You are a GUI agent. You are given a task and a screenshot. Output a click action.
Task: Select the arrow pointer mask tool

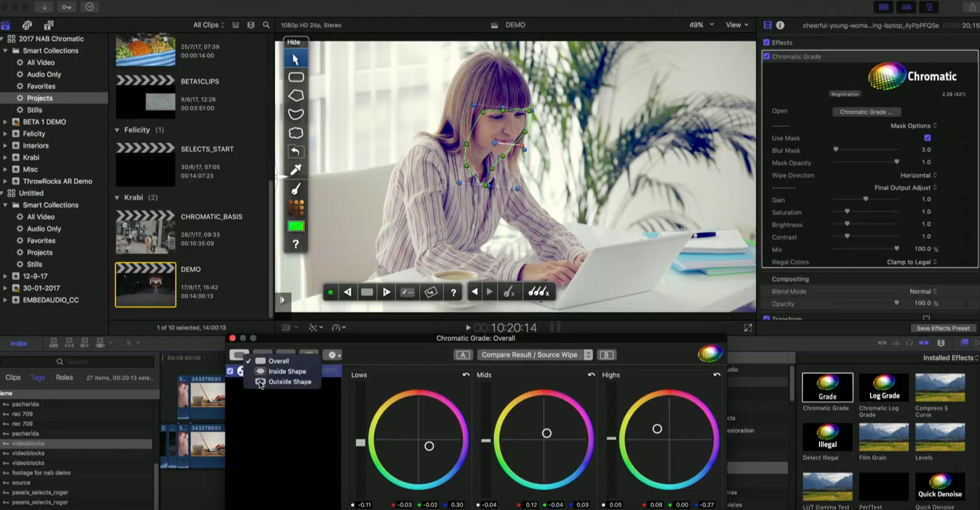click(296, 59)
